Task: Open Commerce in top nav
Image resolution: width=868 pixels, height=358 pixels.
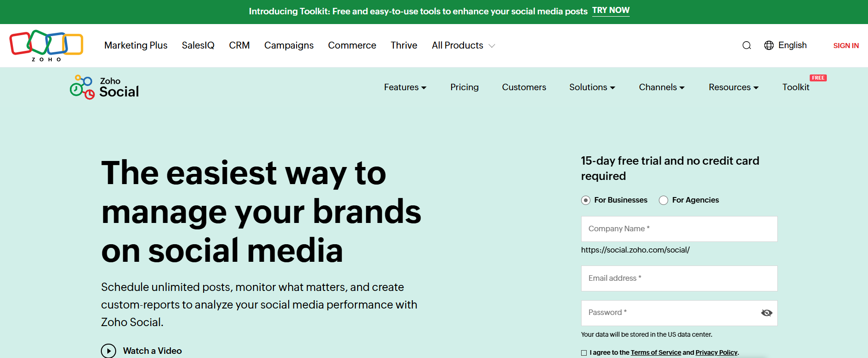Action: pos(352,45)
